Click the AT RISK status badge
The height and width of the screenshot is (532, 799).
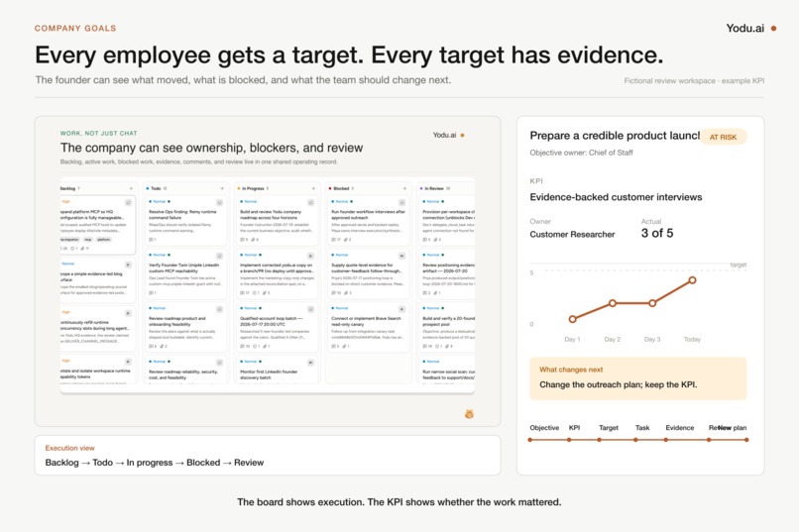point(723,137)
